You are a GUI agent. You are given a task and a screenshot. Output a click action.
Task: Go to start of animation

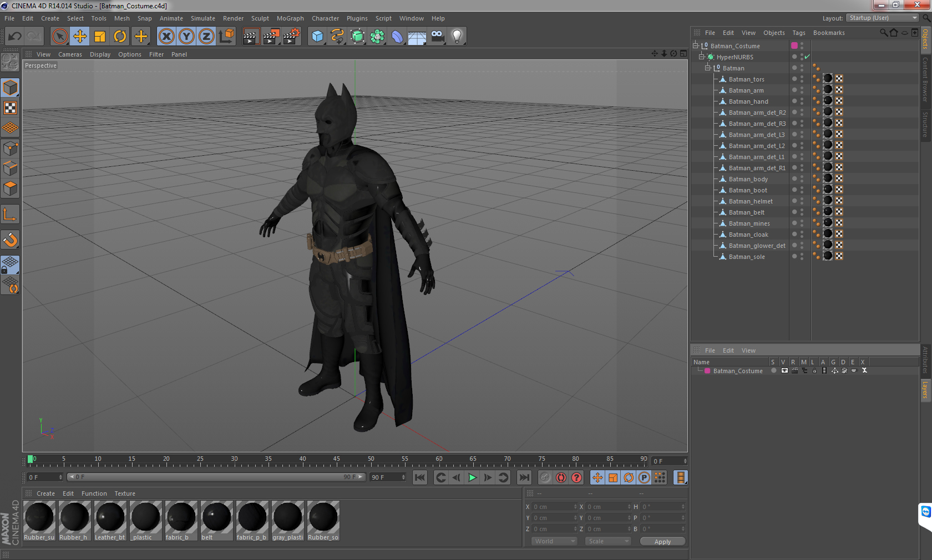tap(420, 477)
